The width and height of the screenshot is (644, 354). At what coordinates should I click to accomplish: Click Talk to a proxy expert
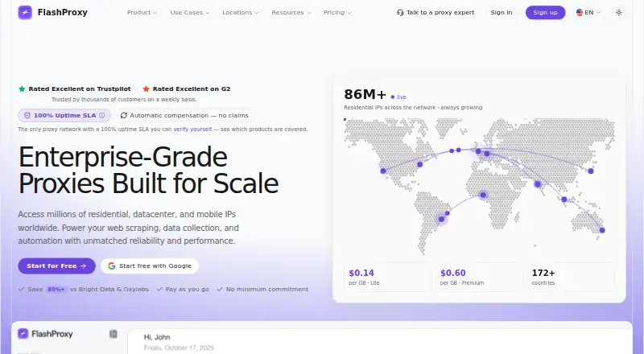click(x=436, y=12)
